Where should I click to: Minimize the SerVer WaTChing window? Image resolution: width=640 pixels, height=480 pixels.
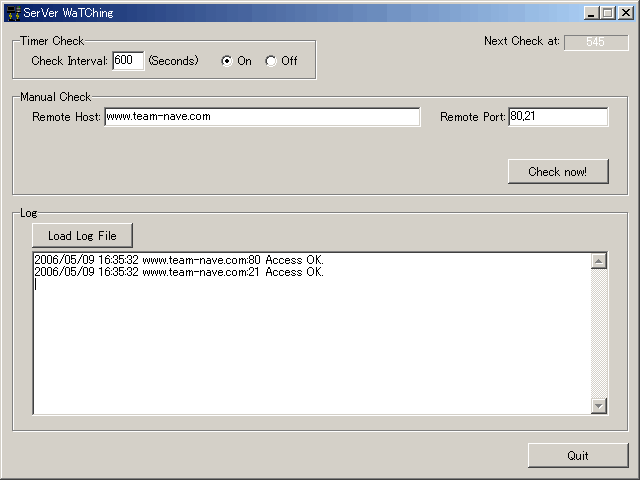[x=592, y=13]
